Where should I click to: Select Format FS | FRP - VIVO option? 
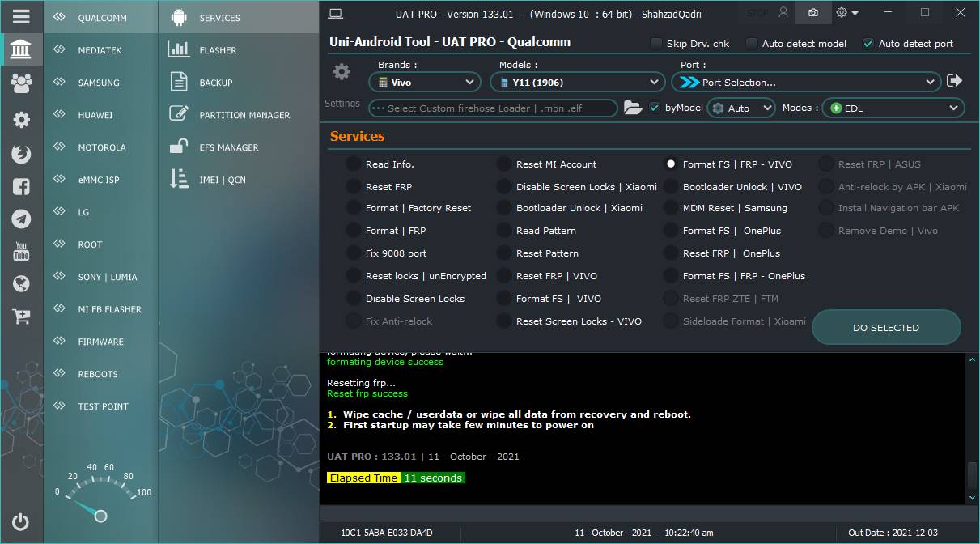[671, 164]
